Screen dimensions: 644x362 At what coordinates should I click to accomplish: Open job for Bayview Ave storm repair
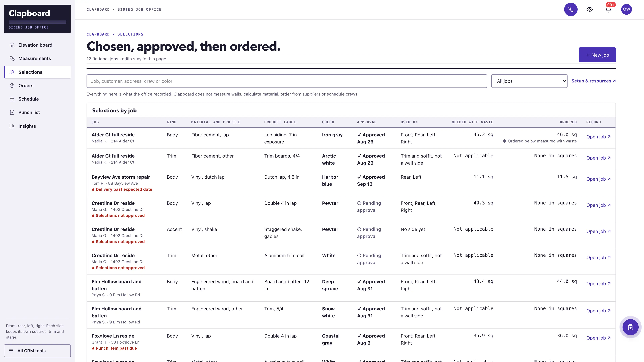(x=599, y=179)
